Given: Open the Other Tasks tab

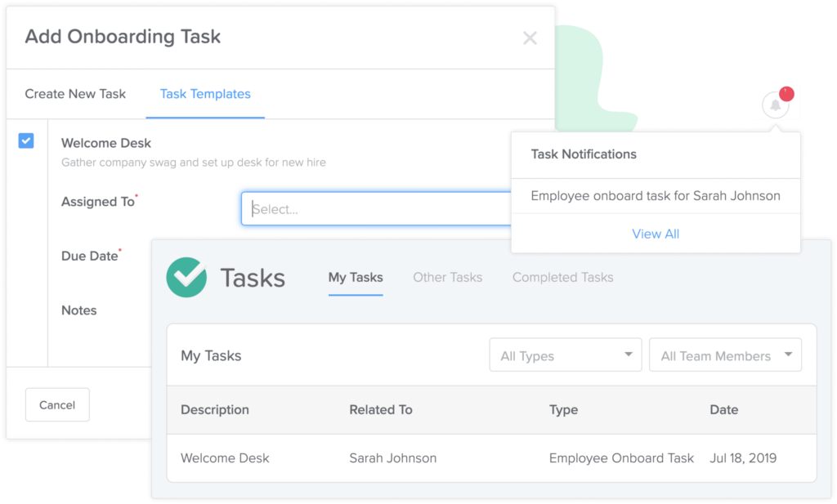Looking at the screenshot, I should (x=448, y=278).
